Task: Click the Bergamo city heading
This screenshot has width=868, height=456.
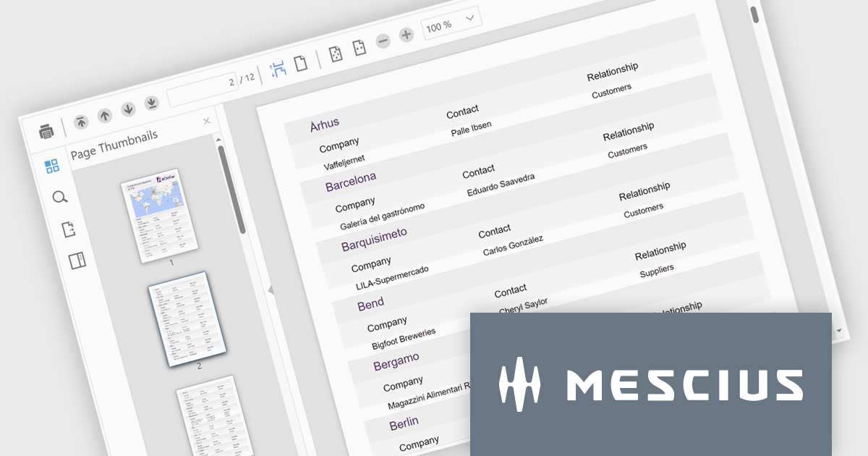Action: click(x=396, y=361)
